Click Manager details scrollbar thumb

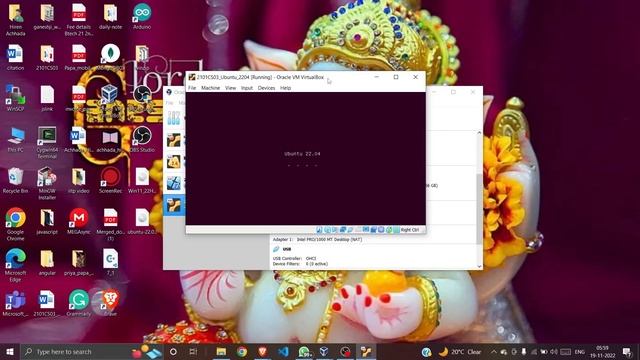point(479,209)
